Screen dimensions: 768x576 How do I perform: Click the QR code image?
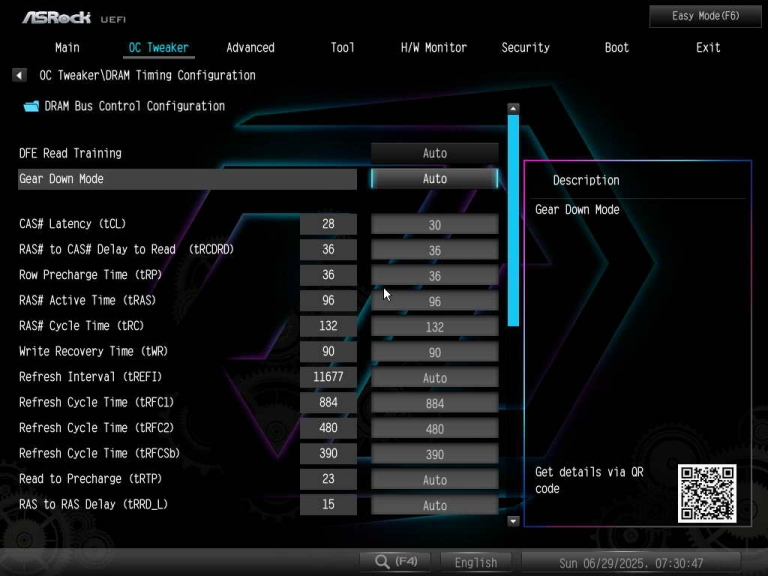(x=707, y=493)
